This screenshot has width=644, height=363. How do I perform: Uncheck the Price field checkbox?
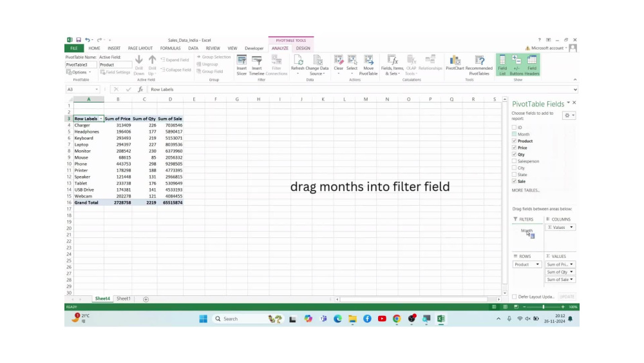514,148
